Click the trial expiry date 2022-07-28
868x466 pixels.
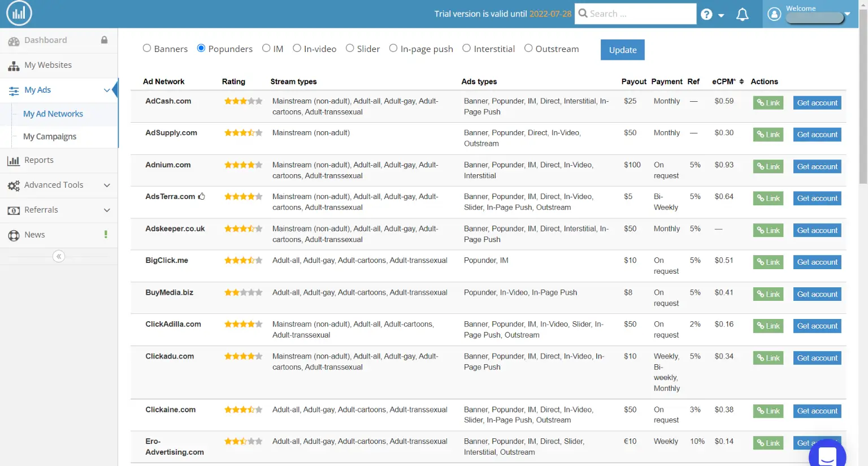click(x=550, y=14)
